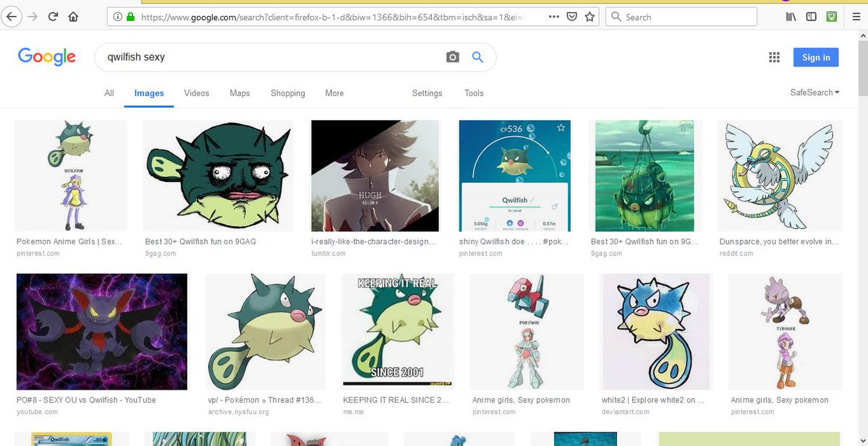Viewport: 868px width, 446px height.
Task: Switch to the Videos tab
Action: (197, 93)
